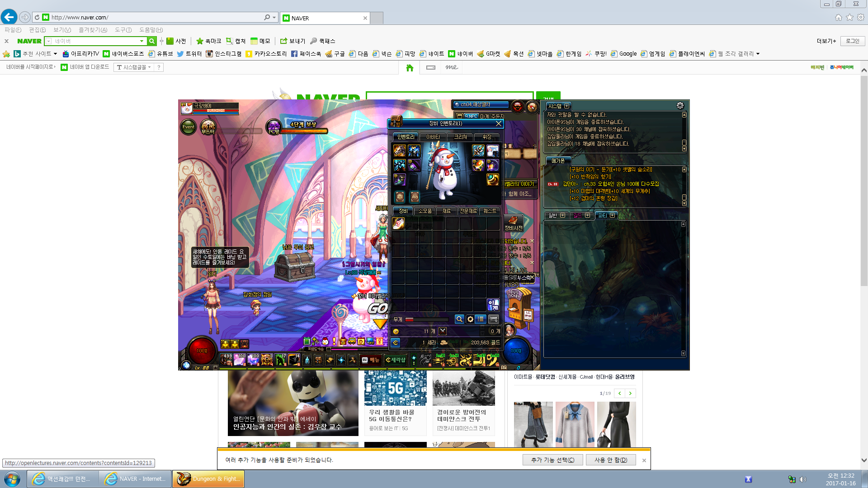This screenshot has height=488, width=868.
Task: Open the 시스템글꼴 font dropdown
Action: pyautogui.click(x=134, y=67)
